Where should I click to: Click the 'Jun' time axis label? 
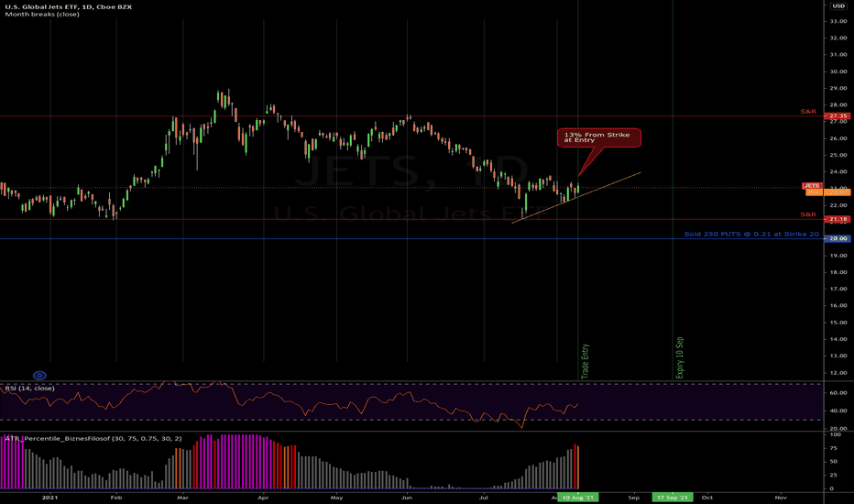[x=407, y=498]
